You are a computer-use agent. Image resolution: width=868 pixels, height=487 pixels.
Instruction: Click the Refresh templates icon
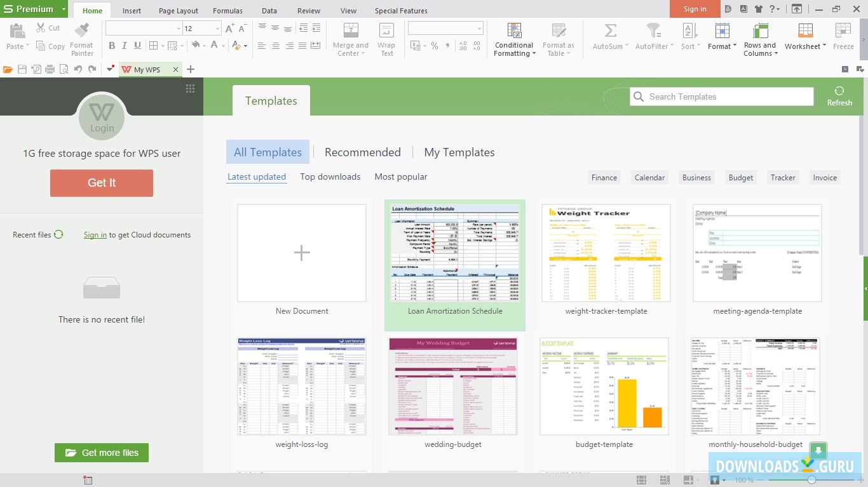coord(839,91)
